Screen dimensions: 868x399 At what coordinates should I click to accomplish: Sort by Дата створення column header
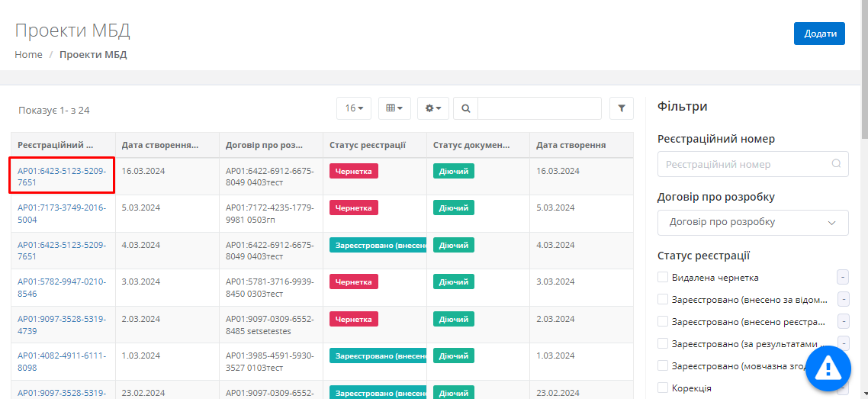(571, 145)
